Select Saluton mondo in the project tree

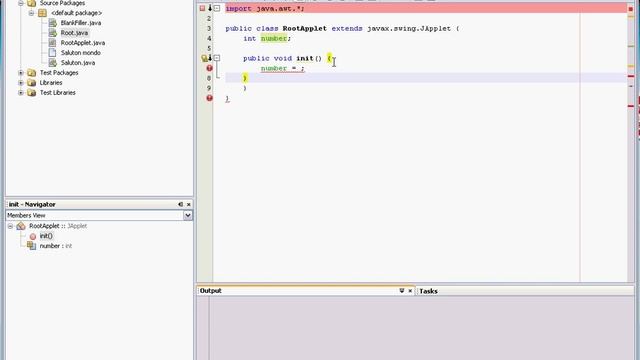click(x=81, y=53)
